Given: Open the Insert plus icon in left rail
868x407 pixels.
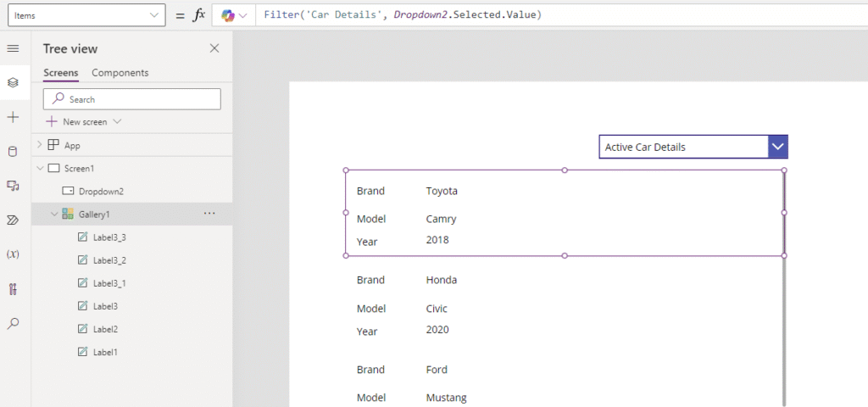Looking at the screenshot, I should pos(13,117).
